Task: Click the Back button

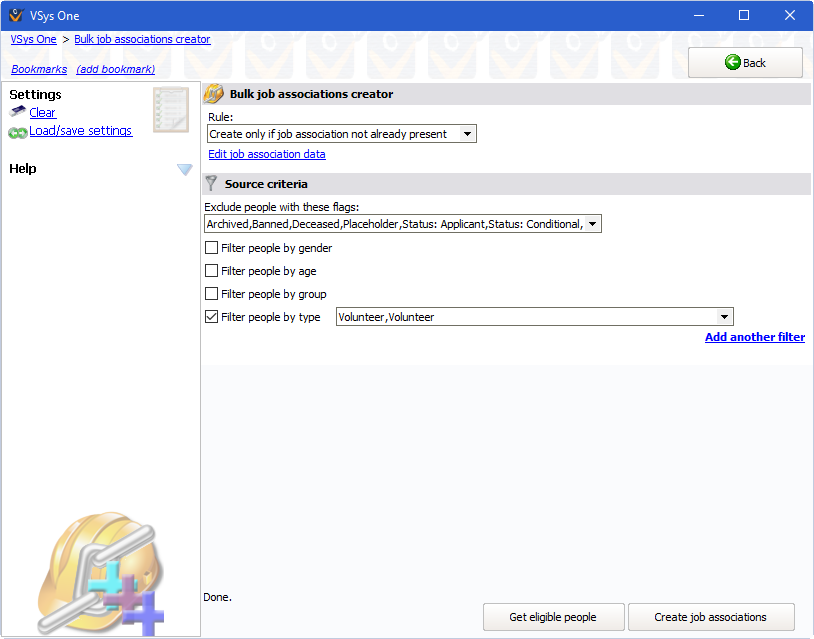Action: [x=745, y=63]
